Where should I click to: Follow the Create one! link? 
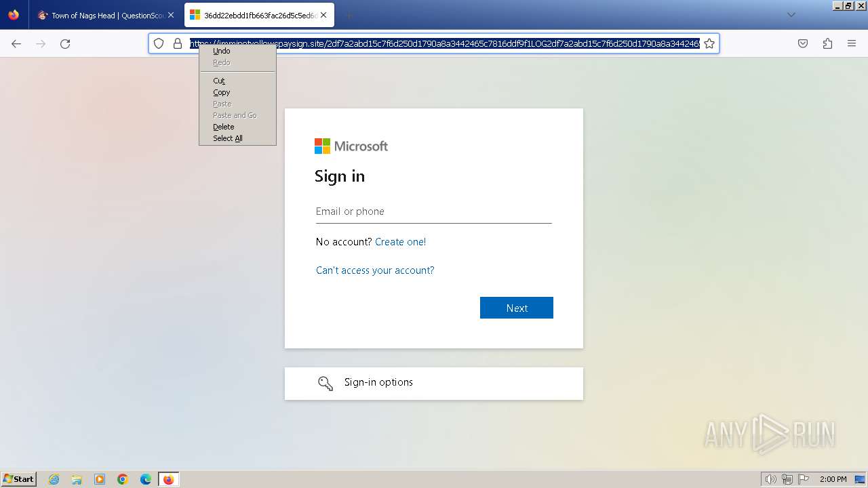point(400,242)
